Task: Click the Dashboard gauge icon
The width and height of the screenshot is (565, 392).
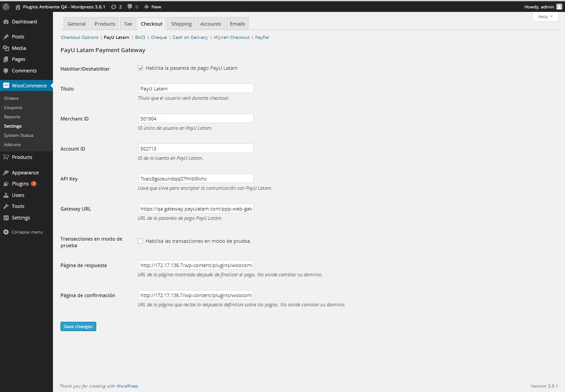Action: [x=6, y=22]
